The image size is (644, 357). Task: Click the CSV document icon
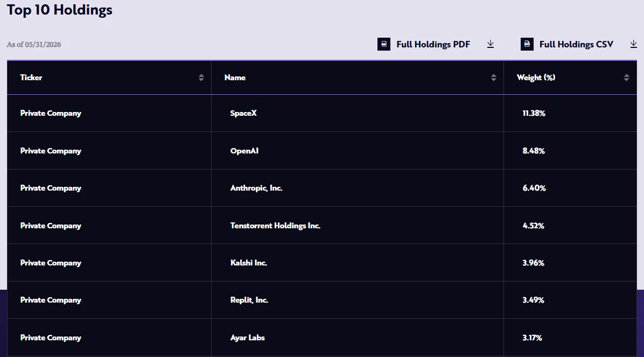point(527,44)
